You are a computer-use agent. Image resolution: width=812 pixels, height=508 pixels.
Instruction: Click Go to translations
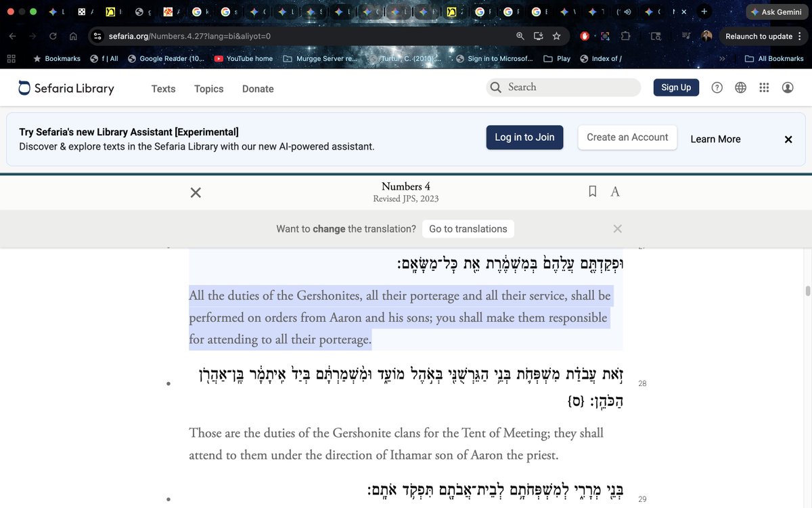pos(468,229)
